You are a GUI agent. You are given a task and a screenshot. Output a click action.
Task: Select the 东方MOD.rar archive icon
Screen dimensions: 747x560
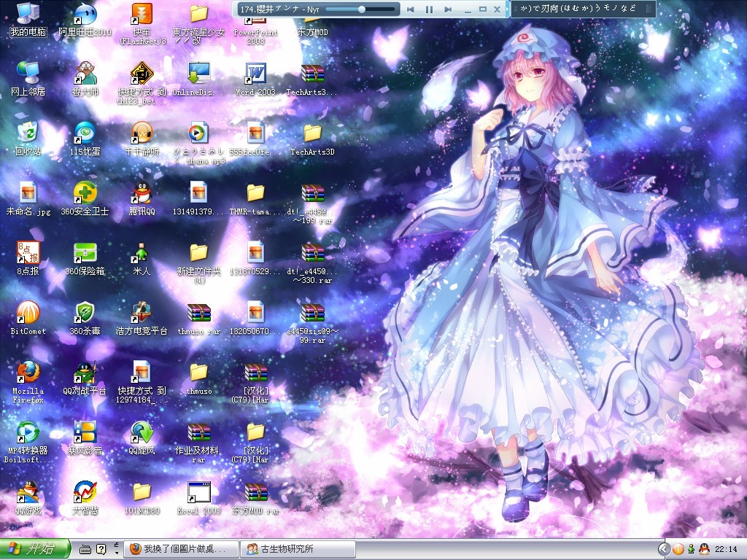coord(255,492)
